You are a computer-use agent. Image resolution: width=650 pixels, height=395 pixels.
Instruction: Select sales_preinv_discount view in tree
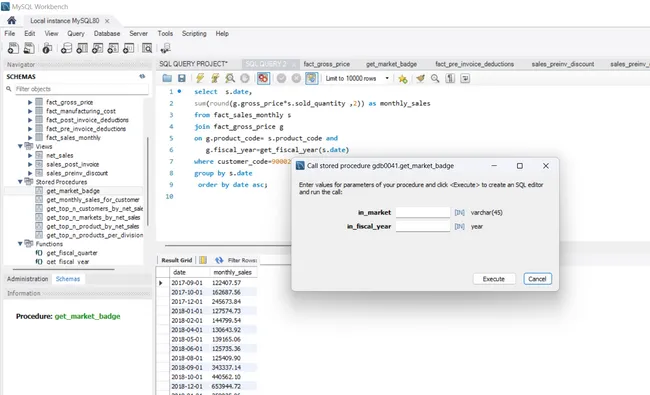77,173
